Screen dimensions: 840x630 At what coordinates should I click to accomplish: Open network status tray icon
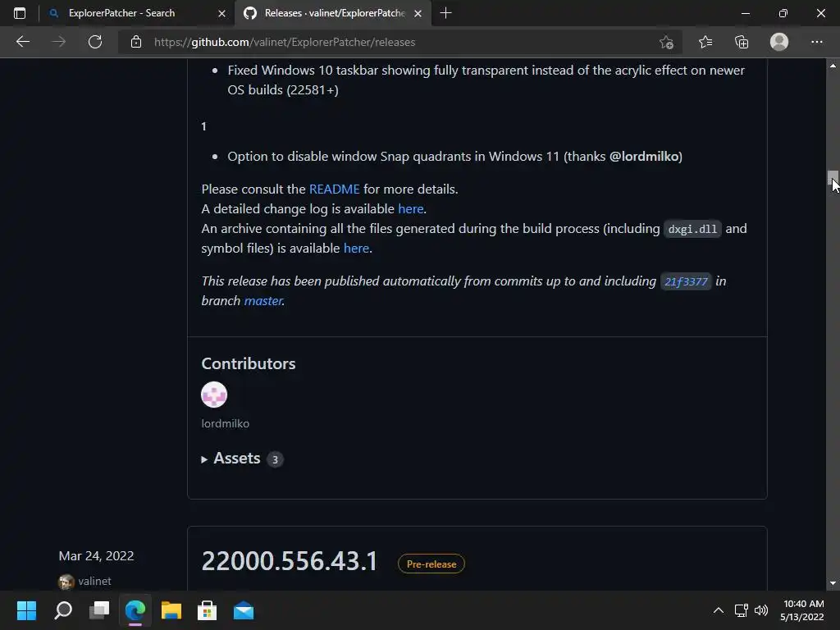tap(742, 610)
